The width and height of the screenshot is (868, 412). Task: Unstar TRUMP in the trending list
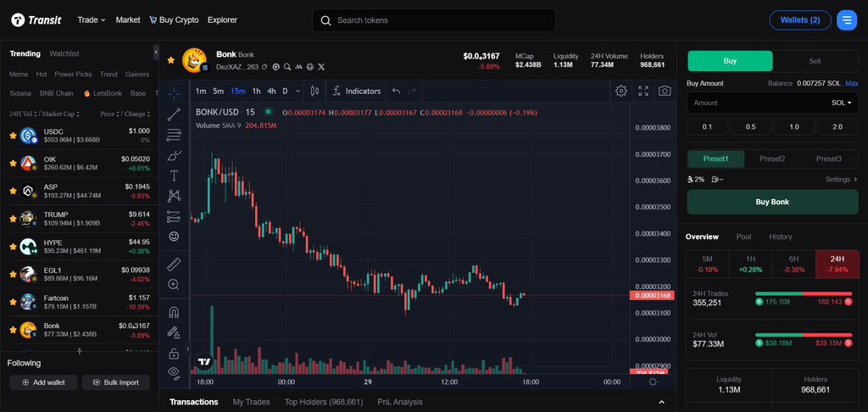pyautogui.click(x=13, y=219)
